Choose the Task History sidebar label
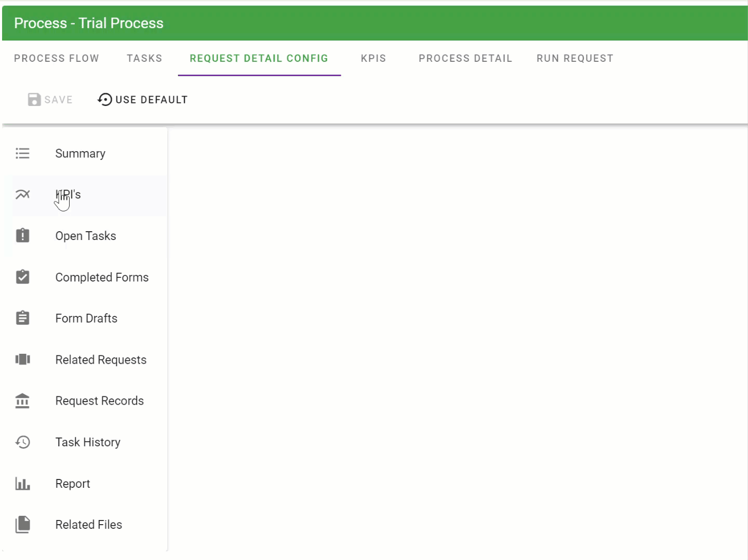 coord(88,442)
